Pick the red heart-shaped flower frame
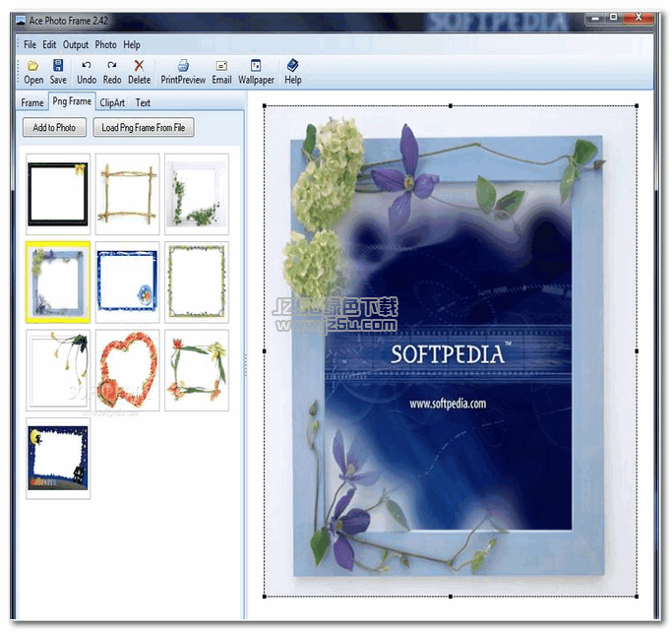Image resolution: width=672 pixels, height=632 pixels. (x=127, y=370)
